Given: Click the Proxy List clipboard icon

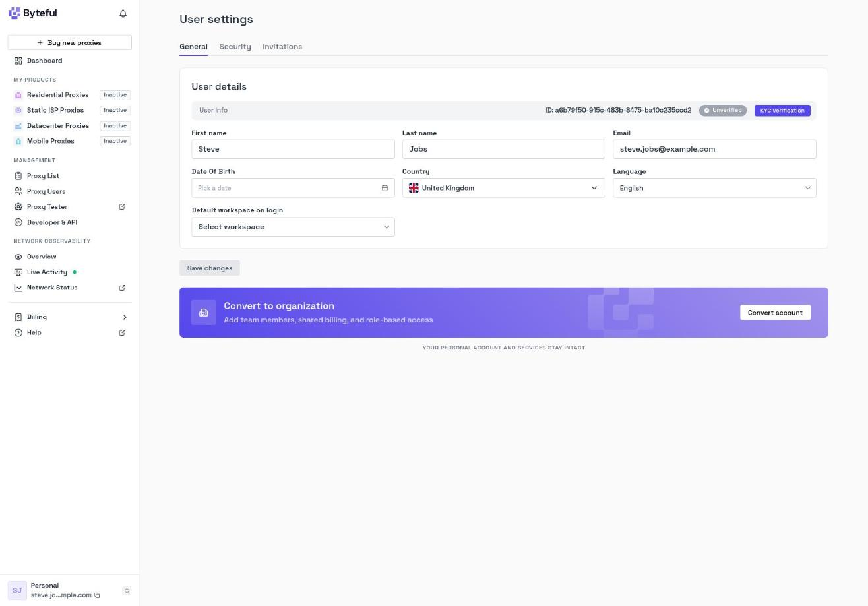Looking at the screenshot, I should [x=18, y=176].
